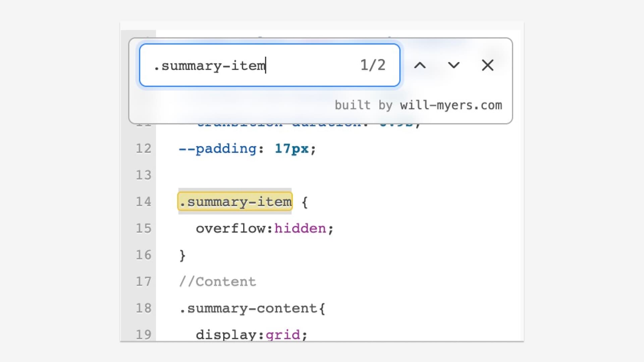Click the search input cursor area
The image size is (644, 362).
pyautogui.click(x=265, y=65)
